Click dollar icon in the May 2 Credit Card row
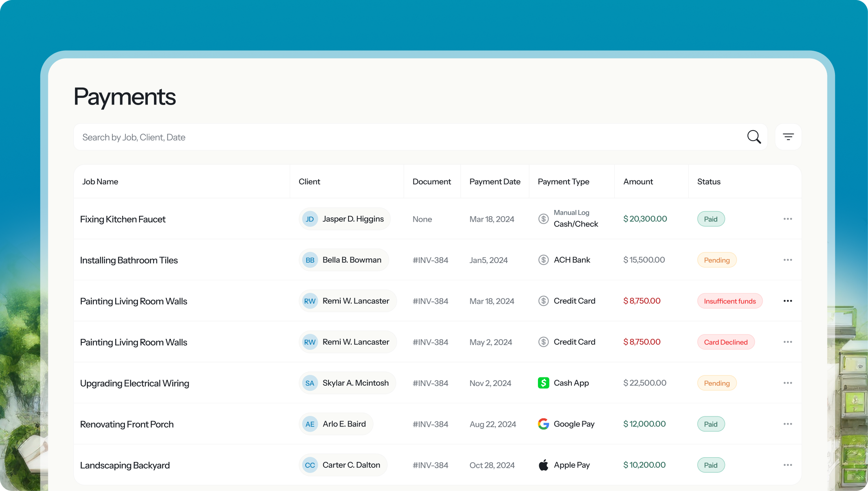 [x=543, y=342]
